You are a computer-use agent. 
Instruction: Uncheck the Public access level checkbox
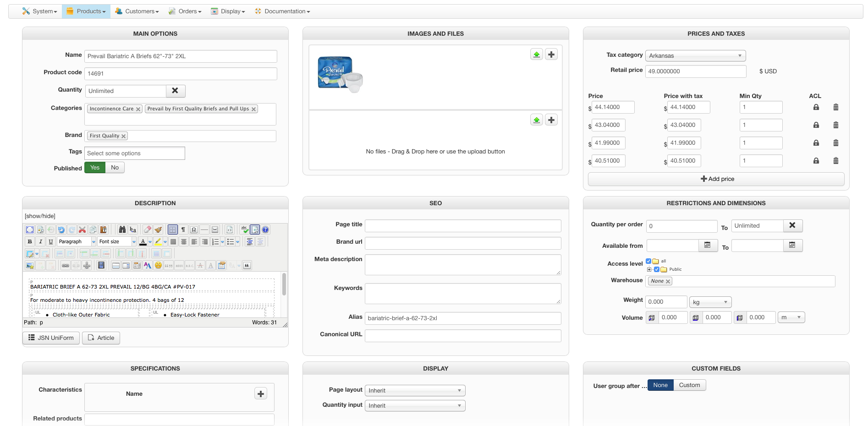657,269
